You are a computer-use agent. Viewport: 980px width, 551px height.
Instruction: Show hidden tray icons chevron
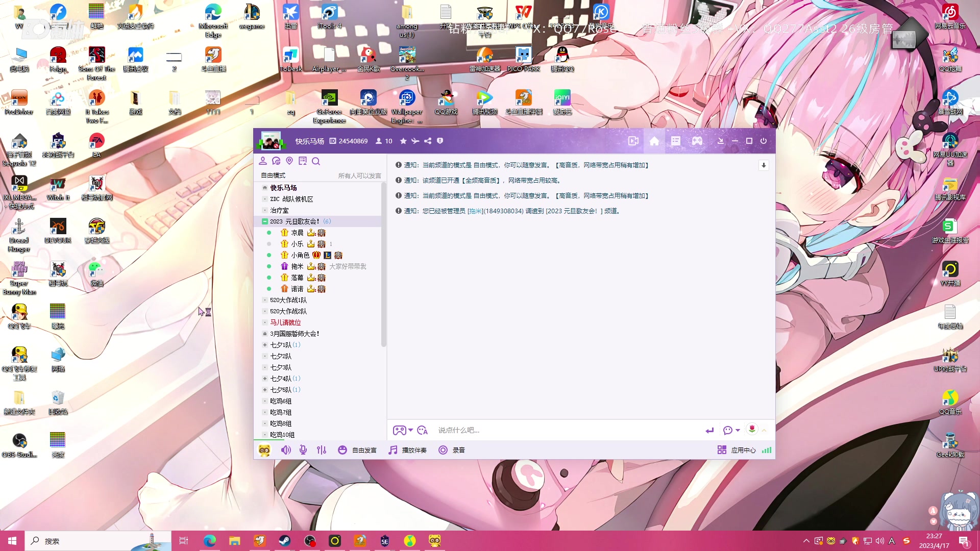point(806,541)
